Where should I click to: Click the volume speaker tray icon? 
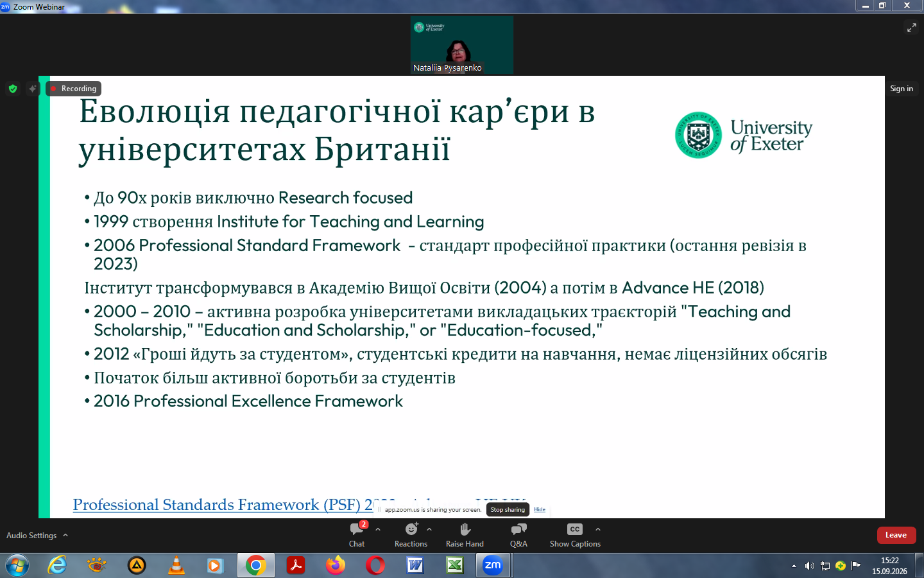pyautogui.click(x=810, y=566)
